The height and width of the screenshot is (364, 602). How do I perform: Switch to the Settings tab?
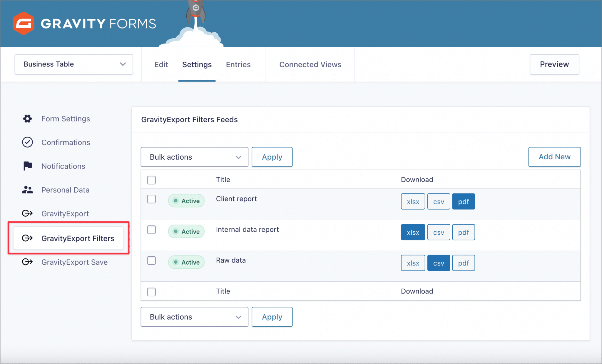click(x=197, y=64)
